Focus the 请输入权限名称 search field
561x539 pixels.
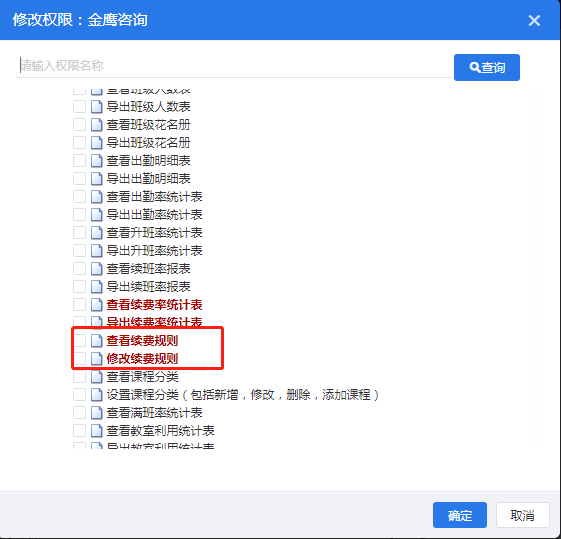(234, 66)
